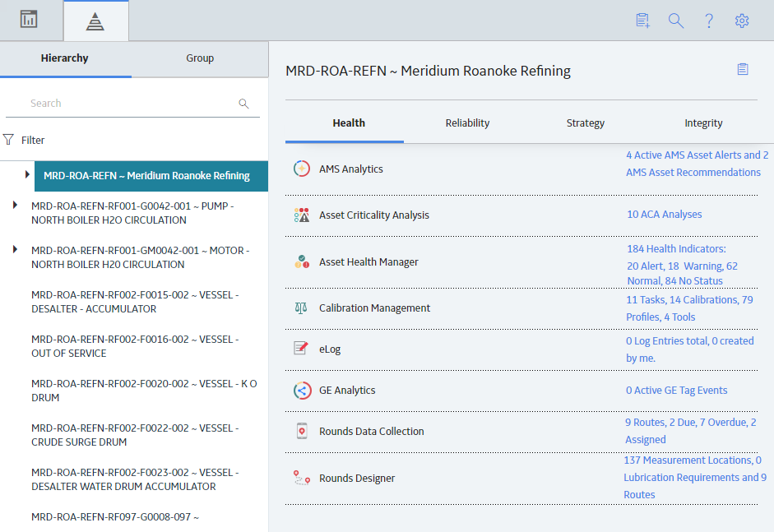
Task: Open the Strategy tab
Action: click(x=586, y=123)
